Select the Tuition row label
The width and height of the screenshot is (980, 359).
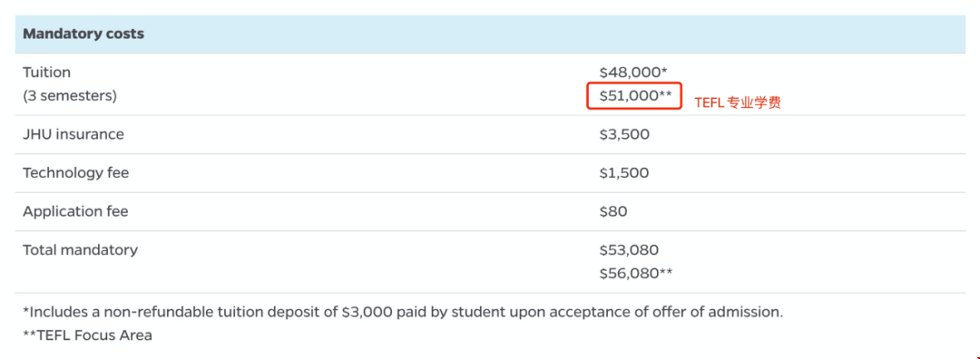(47, 73)
